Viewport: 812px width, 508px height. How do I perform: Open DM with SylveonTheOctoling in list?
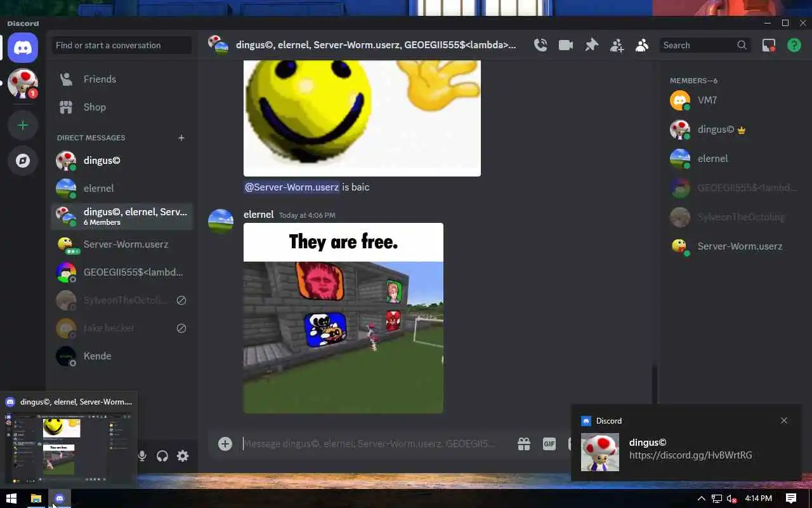(x=122, y=300)
